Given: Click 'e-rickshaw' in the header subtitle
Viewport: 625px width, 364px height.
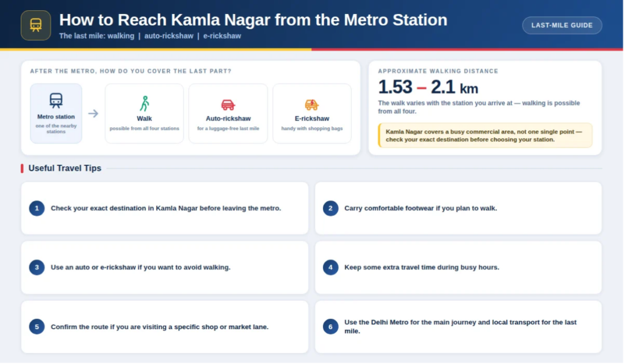Looking at the screenshot, I should click(x=222, y=36).
